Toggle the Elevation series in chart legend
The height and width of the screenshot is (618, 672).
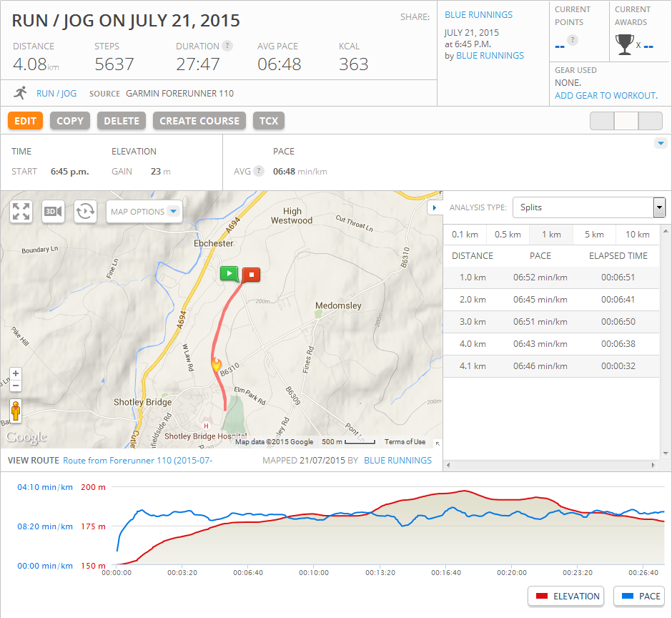[x=565, y=596]
